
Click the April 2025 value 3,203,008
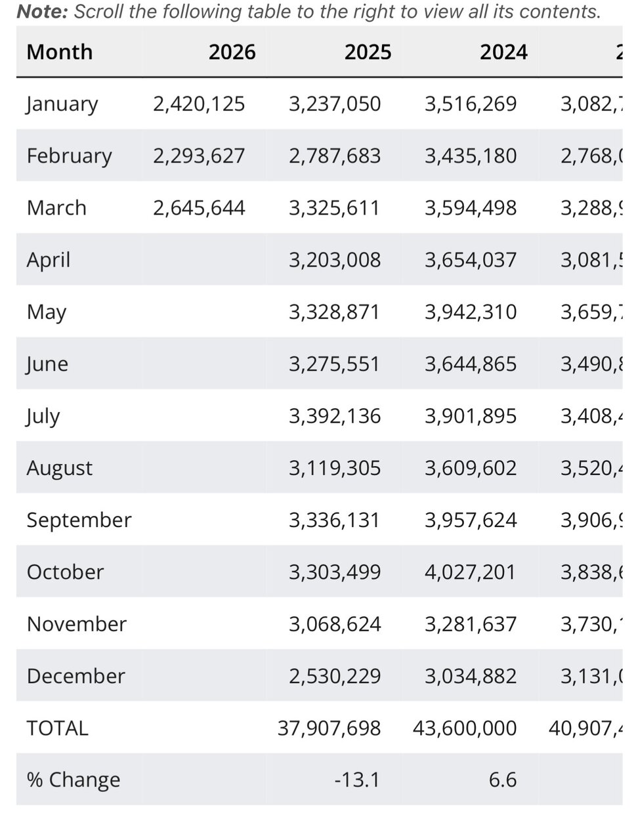(x=335, y=260)
